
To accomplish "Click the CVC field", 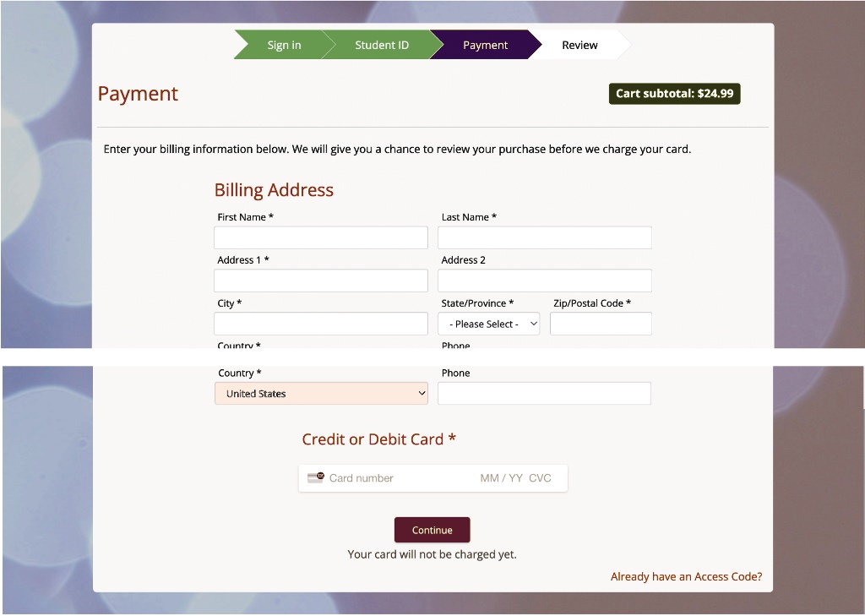I will (x=540, y=478).
